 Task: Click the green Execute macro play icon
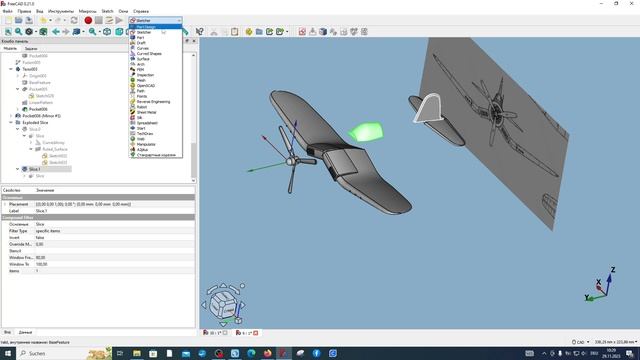click(119, 20)
